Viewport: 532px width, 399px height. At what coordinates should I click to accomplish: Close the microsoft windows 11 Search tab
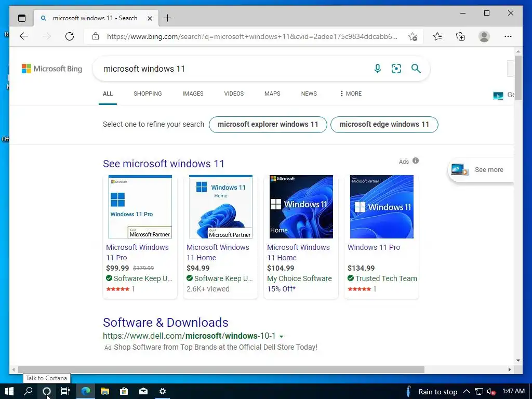point(150,18)
